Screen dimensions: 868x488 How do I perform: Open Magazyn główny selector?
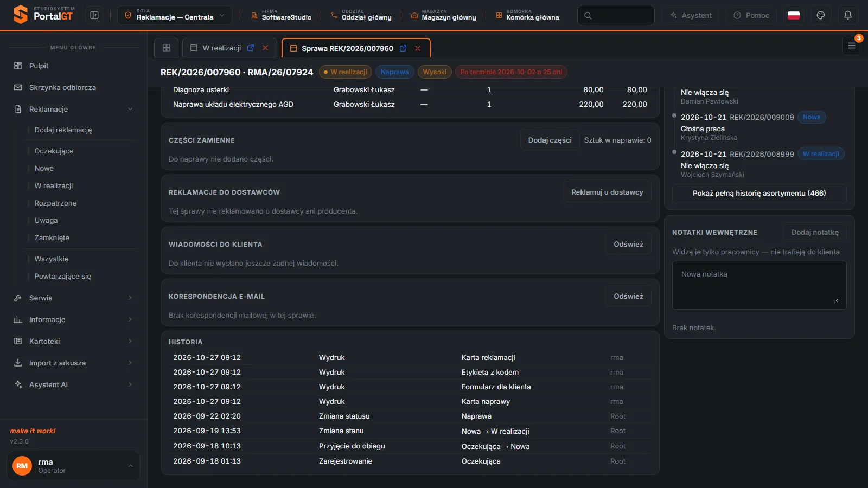444,15
